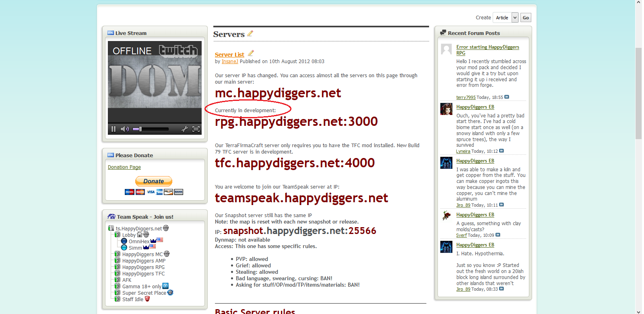644x314 pixels.
Task: Edit the Server List article pencil icon
Action: coord(251,53)
